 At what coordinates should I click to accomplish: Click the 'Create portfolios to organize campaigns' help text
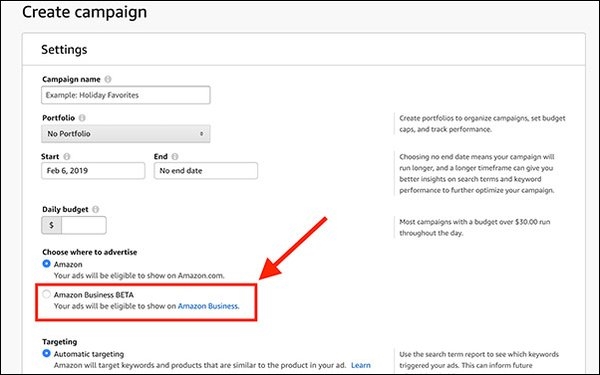(483, 124)
